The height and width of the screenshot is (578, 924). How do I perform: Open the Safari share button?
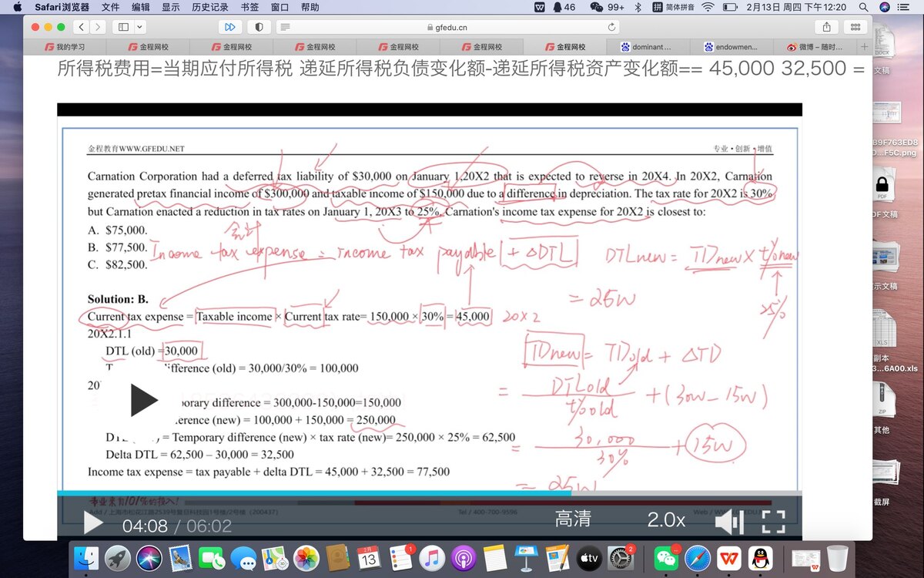(826, 27)
